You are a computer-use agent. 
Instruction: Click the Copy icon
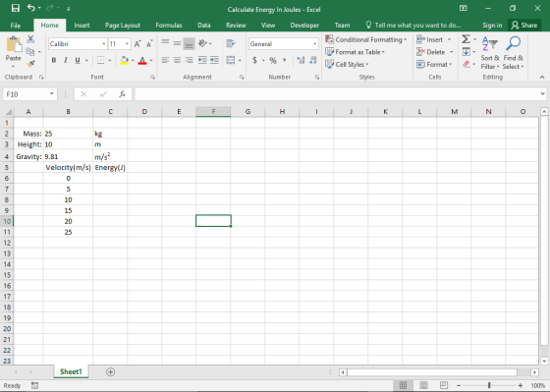pyautogui.click(x=30, y=52)
